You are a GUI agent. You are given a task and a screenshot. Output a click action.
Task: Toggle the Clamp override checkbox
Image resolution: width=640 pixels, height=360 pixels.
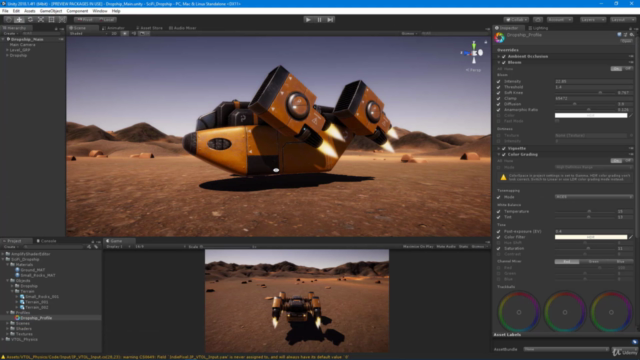pyautogui.click(x=498, y=99)
